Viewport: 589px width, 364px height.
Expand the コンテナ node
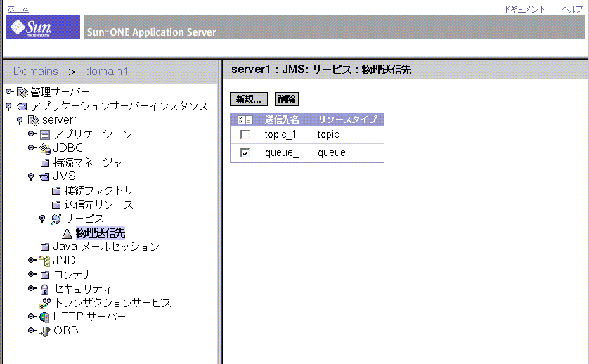[32, 274]
